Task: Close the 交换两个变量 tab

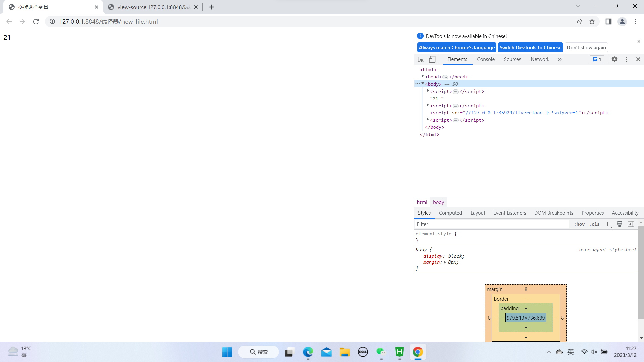Action: pyautogui.click(x=96, y=7)
